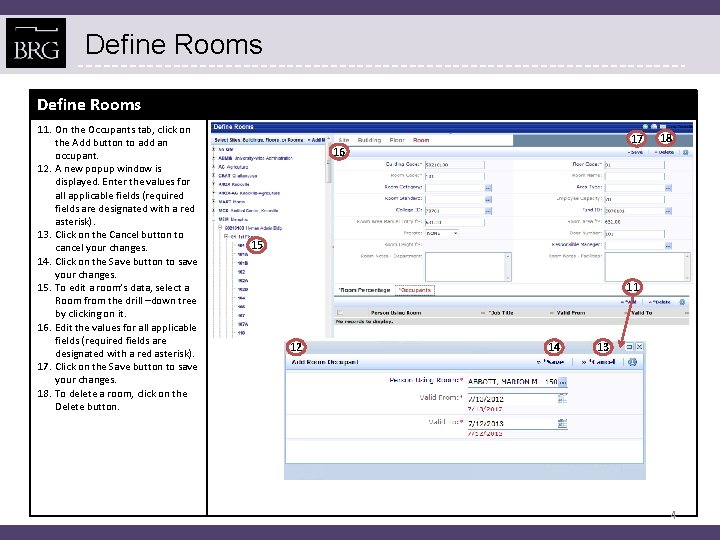Open the Fund ID lookup button
The width and height of the screenshot is (720, 540).
tap(668, 211)
